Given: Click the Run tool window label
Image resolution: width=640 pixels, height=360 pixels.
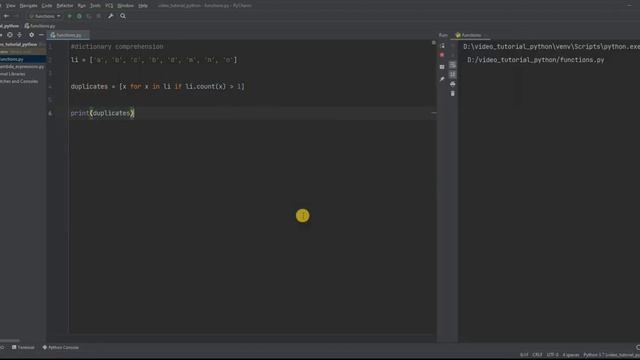Looking at the screenshot, I should (x=443, y=35).
